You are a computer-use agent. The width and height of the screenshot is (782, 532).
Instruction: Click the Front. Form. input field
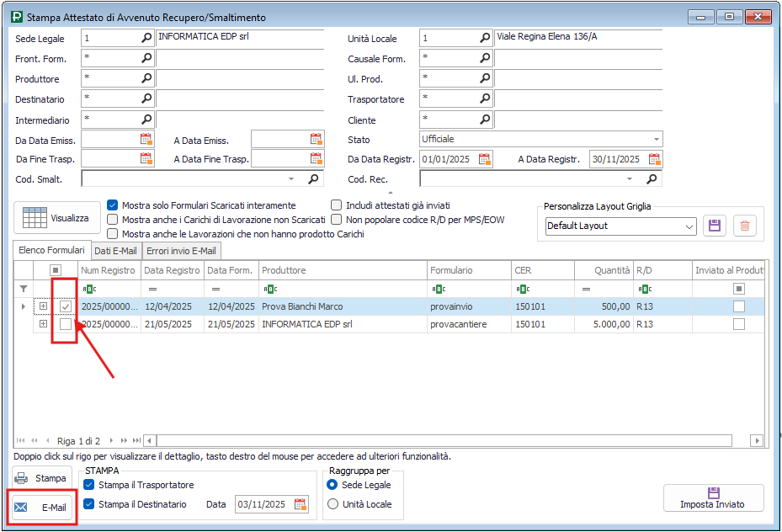[x=109, y=58]
